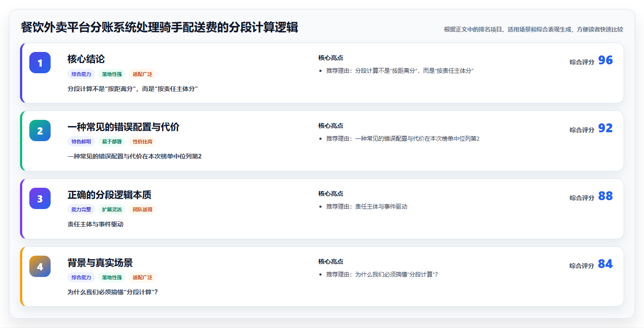Click 核心亮点 label in 正确的分段逻辑本质 card
The height and width of the screenshot is (328, 644).
click(x=331, y=194)
